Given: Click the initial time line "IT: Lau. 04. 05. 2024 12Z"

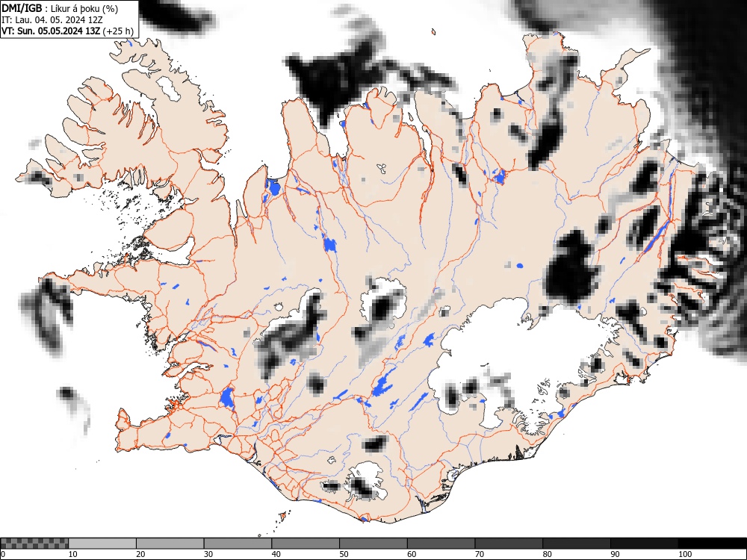Looking at the screenshot, I should [x=52, y=20].
